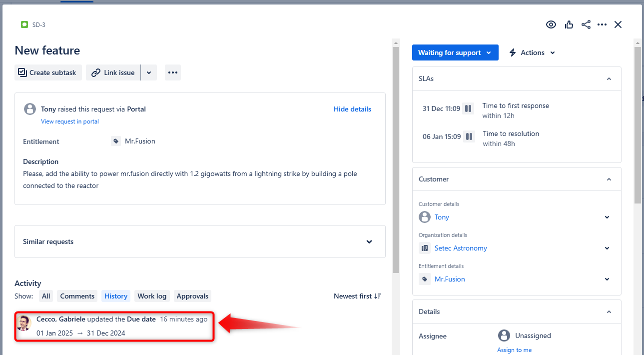Viewport: 644px width, 355px height.
Task: Switch to the Work log tab
Action: pyautogui.click(x=152, y=296)
